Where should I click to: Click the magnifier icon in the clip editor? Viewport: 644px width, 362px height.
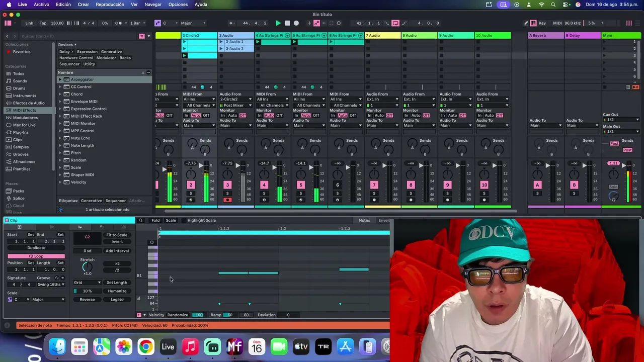140,220
